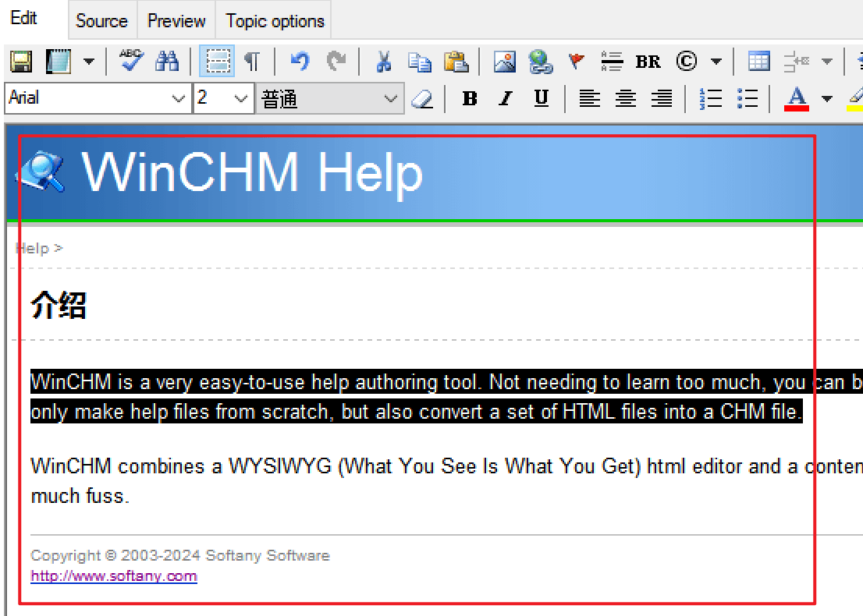Click the Undo arrow icon
This screenshot has width=863, height=616.
[x=299, y=62]
